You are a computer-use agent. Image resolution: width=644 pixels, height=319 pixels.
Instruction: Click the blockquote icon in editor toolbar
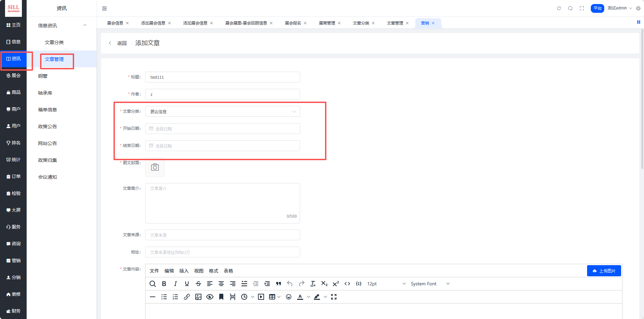tap(279, 284)
